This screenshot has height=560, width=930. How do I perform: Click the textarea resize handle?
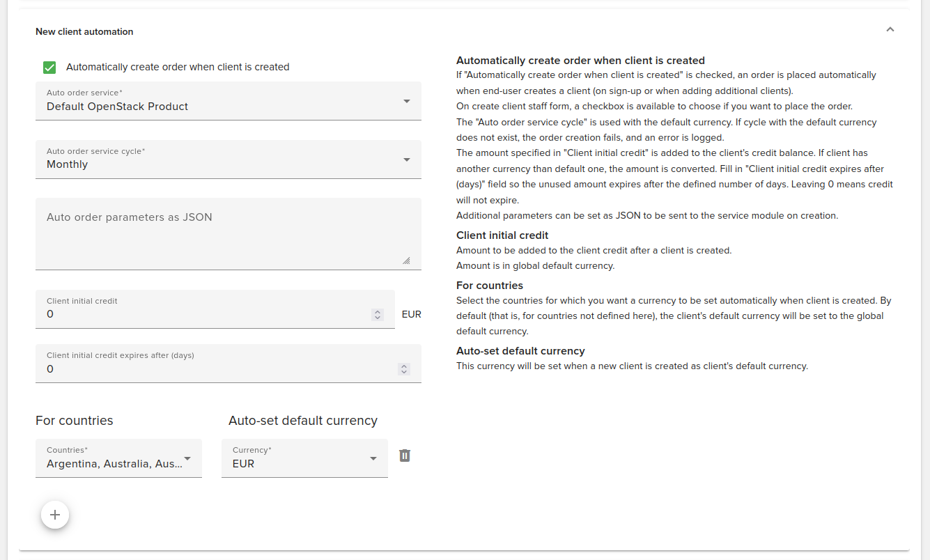coord(406,260)
